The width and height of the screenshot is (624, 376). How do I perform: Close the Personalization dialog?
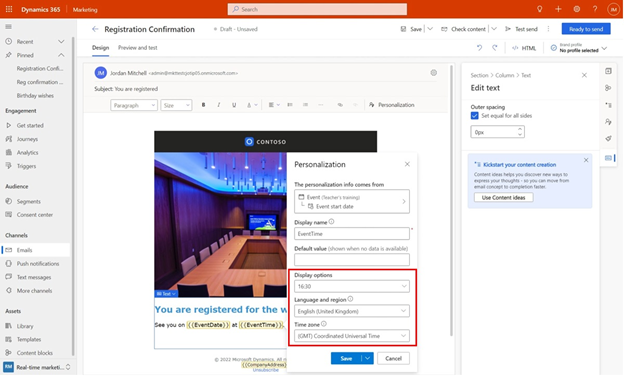407,164
